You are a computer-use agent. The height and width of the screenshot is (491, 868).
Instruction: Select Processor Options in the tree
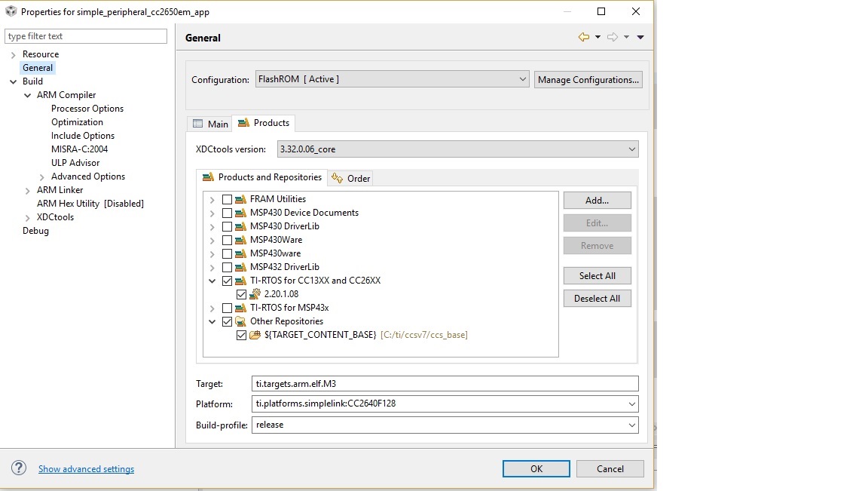click(87, 109)
